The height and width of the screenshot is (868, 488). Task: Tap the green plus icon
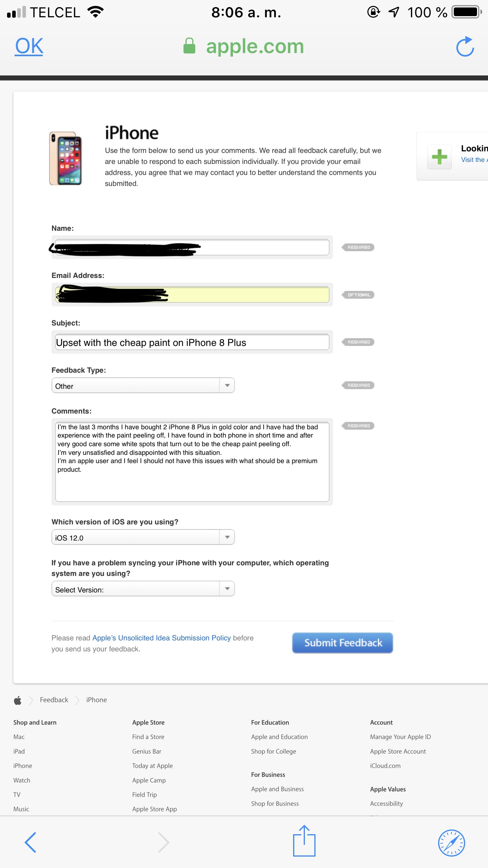click(x=439, y=156)
